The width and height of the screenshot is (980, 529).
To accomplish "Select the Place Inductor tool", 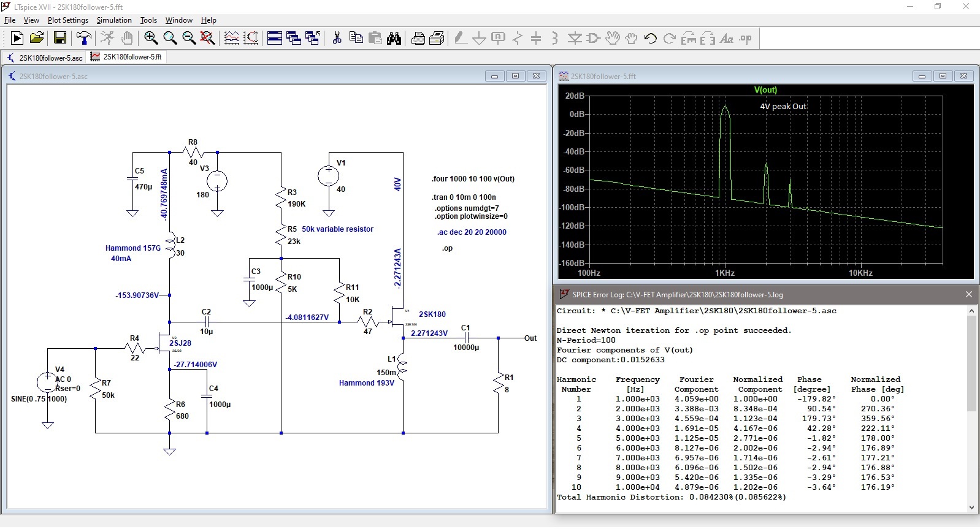I will coord(555,38).
